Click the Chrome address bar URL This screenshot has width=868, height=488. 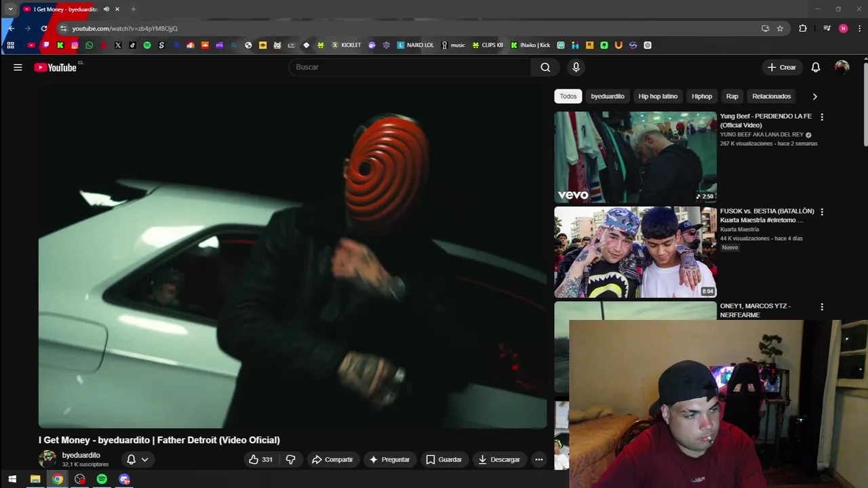(x=125, y=28)
